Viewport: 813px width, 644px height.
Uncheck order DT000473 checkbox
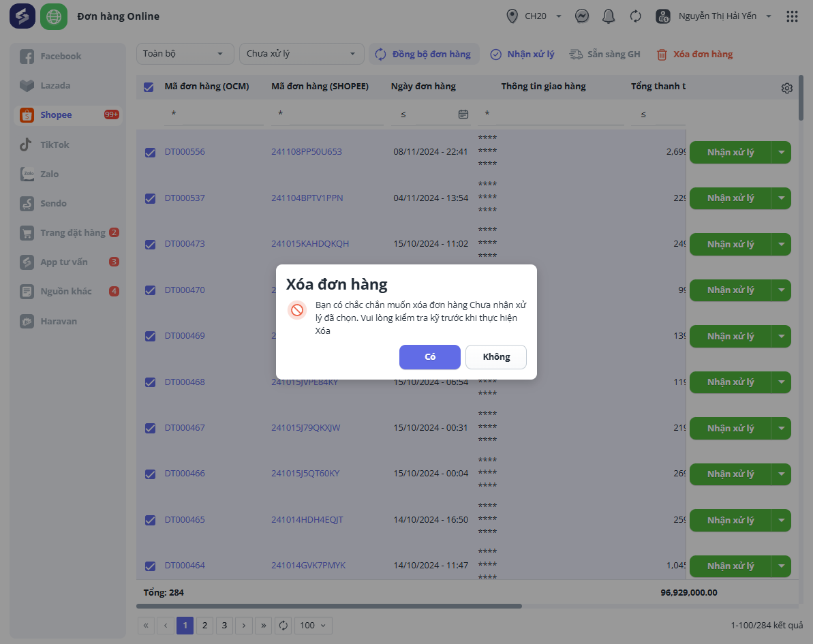click(x=151, y=244)
